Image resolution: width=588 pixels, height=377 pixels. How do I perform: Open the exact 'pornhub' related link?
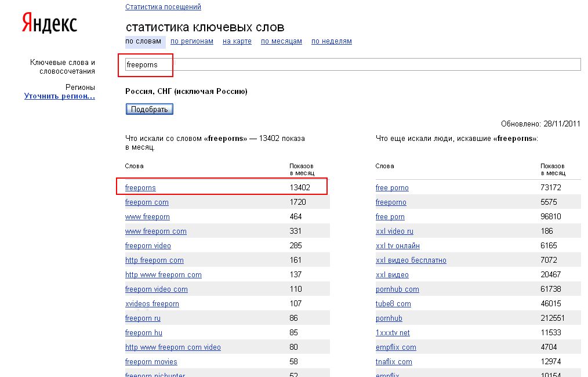(389, 318)
